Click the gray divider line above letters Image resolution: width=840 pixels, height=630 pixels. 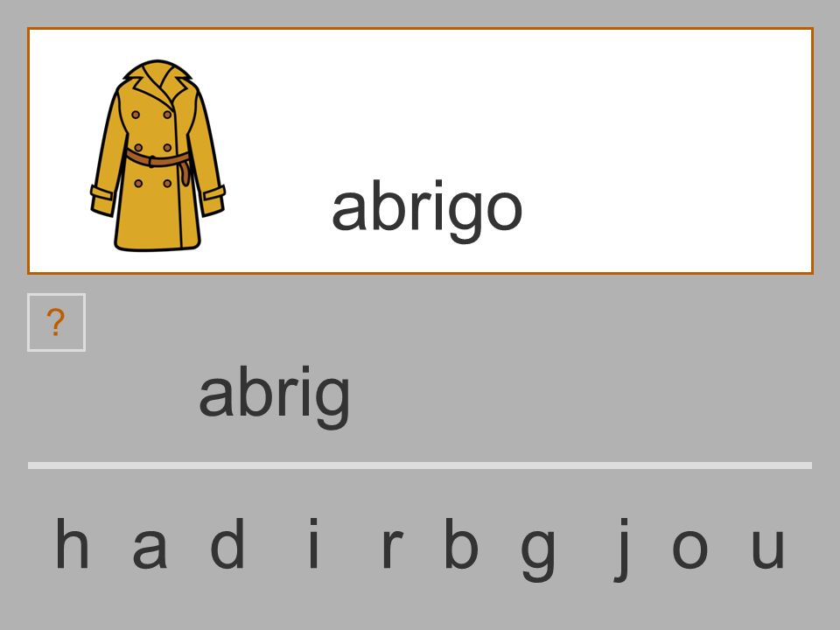420,465
